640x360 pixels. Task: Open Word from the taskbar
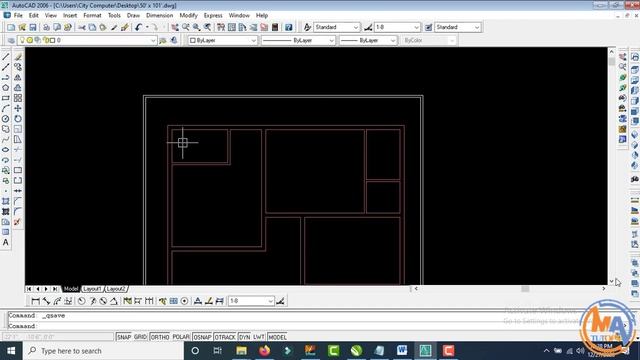(402, 351)
